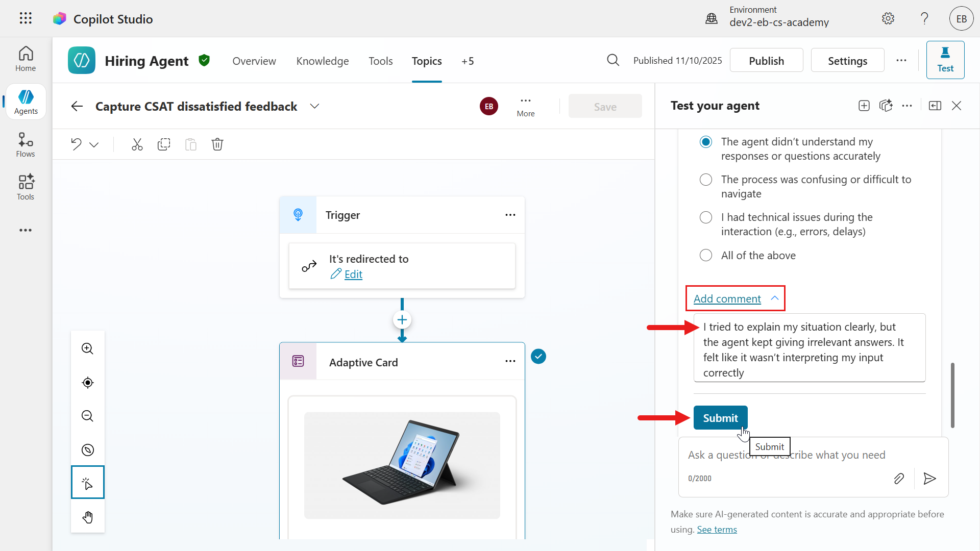Expand the topic name dropdown chevron

pyautogui.click(x=314, y=106)
